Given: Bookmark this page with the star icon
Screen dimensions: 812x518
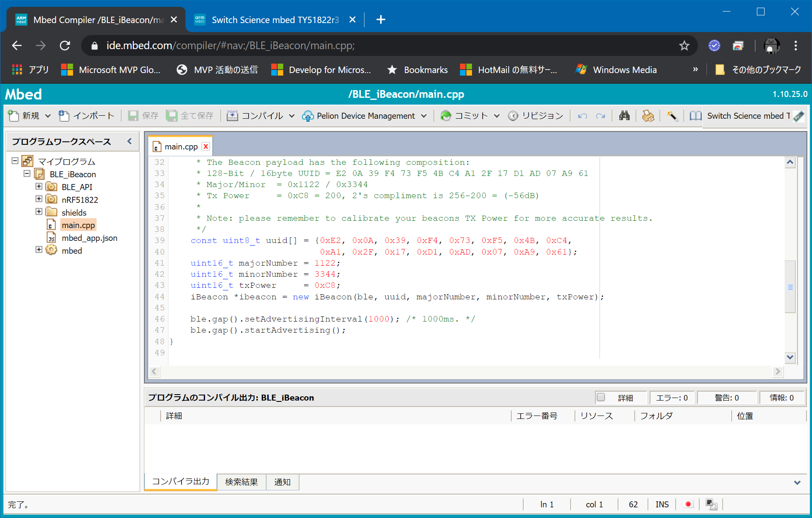Looking at the screenshot, I should [684, 46].
